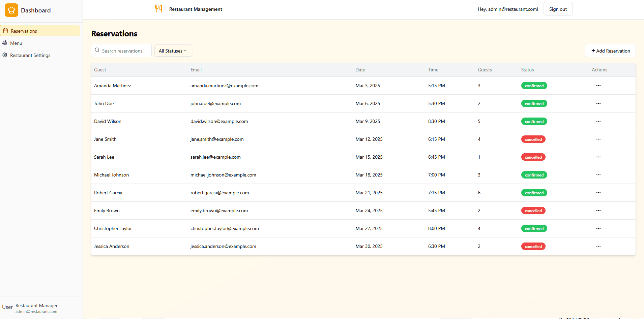This screenshot has width=644, height=322.
Task: Open actions menu for Jane Smith
Action: 598,139
